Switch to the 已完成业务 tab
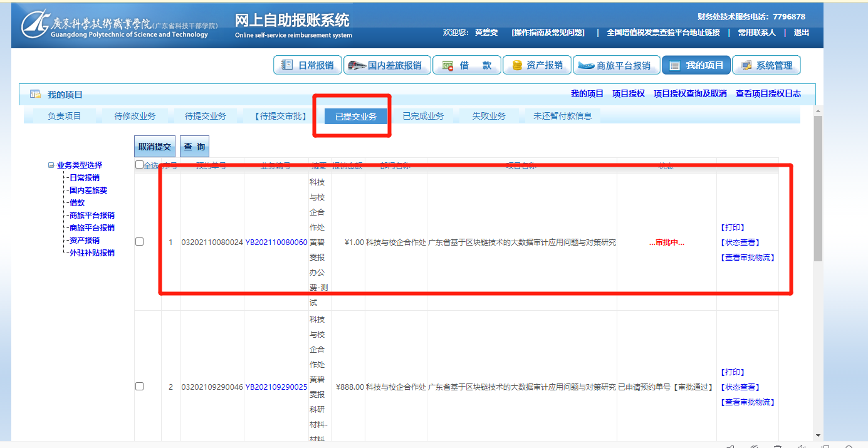This screenshot has width=868, height=448. (423, 116)
